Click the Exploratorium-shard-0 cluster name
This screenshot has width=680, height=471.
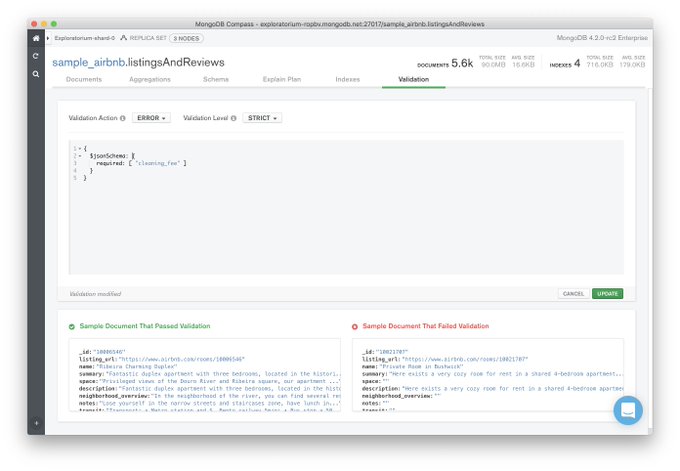point(85,38)
